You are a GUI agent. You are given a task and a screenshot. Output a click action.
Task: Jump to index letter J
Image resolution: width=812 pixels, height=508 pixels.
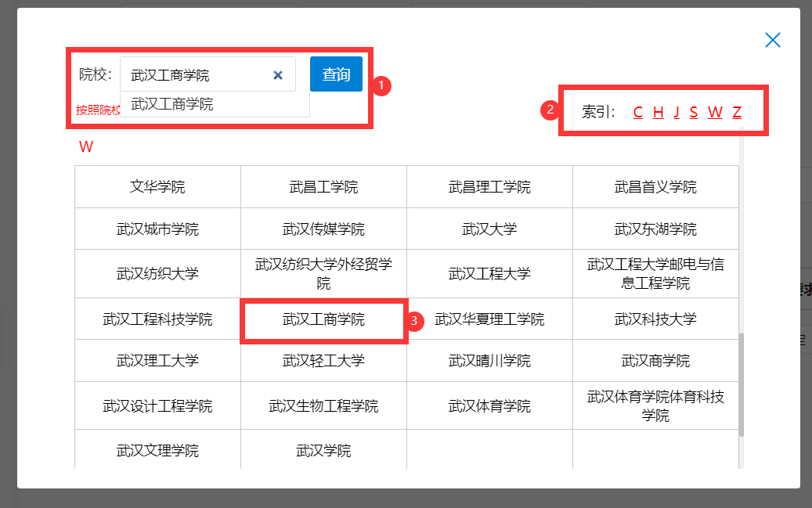point(677,112)
